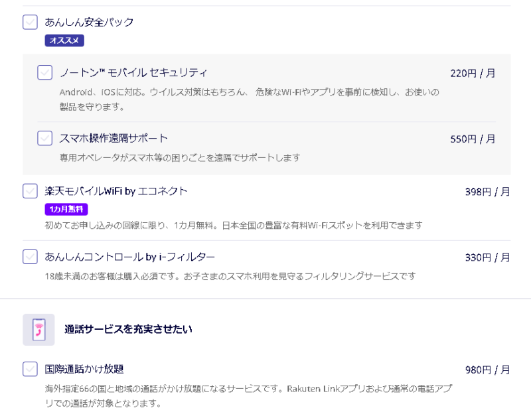
Task: Enable ノートン モバイル セキュリティ option
Action: (44, 72)
